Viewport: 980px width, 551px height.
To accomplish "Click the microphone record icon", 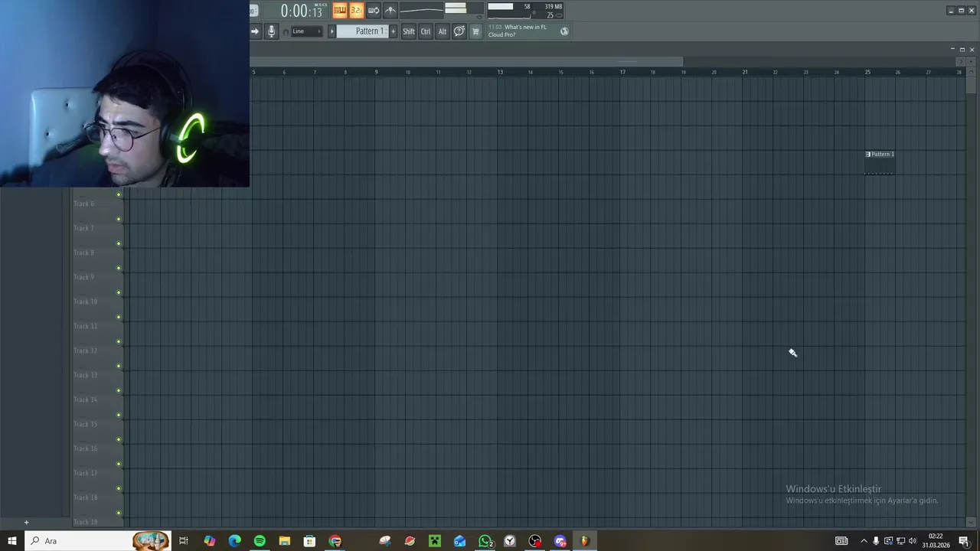I will coord(271,31).
